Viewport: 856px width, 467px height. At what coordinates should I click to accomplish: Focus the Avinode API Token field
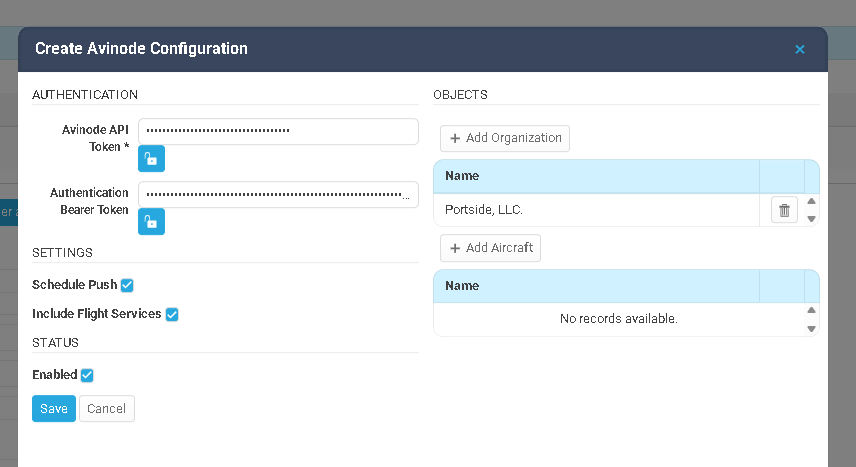click(x=278, y=131)
